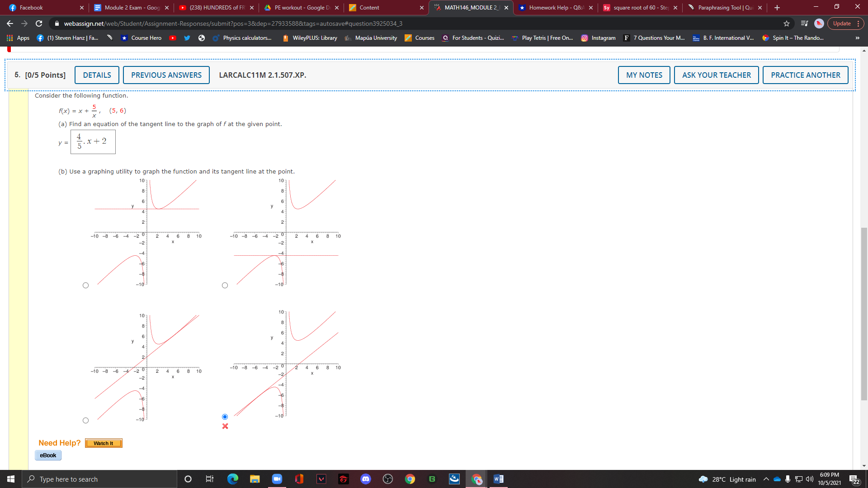Click the speaker icon to adjust volume

tap(809, 479)
